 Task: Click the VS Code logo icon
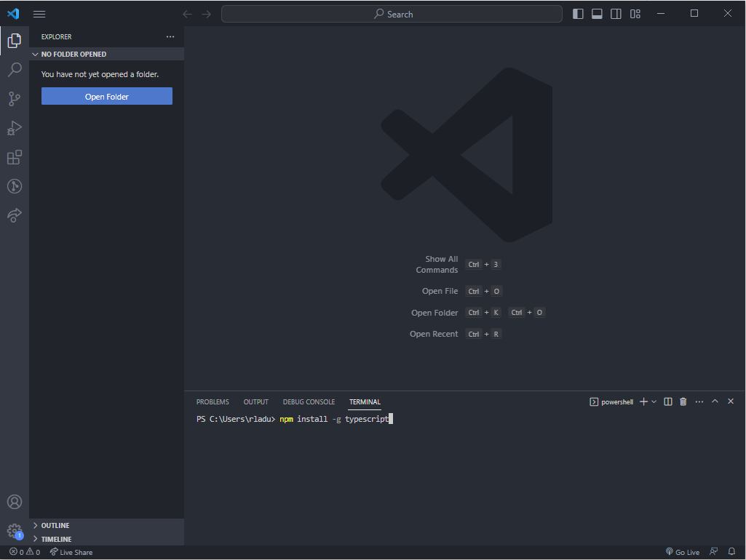pyautogui.click(x=13, y=14)
